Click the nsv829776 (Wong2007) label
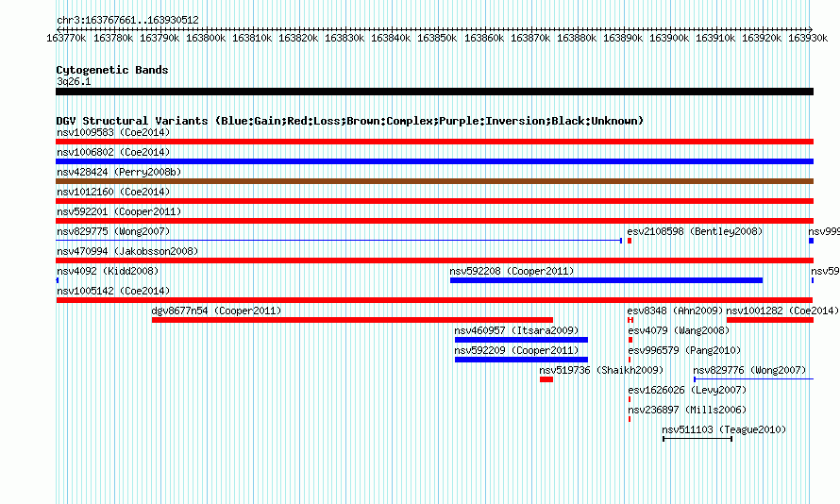The image size is (840, 504). (x=749, y=370)
